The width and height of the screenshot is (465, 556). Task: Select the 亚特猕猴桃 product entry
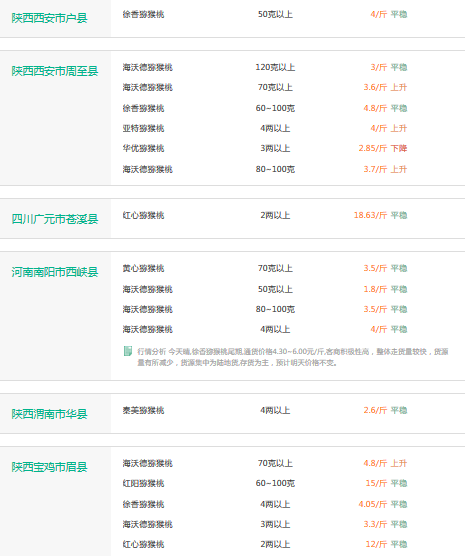tap(143, 128)
